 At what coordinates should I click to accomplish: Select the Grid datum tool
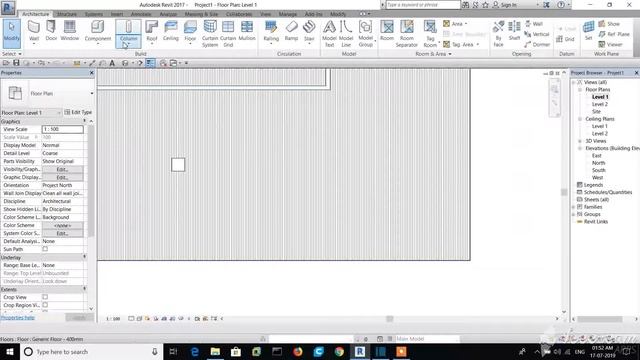click(x=565, y=39)
